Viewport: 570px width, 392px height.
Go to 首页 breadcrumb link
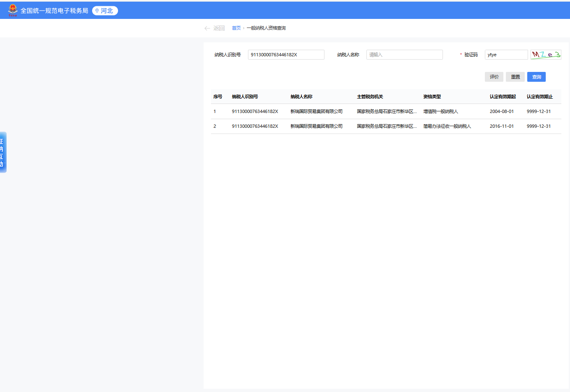pyautogui.click(x=236, y=28)
